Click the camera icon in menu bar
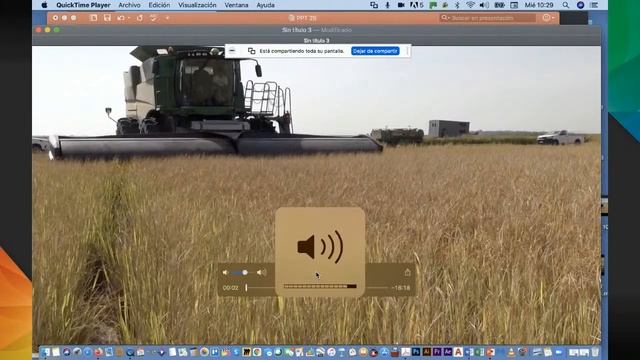The height and width of the screenshot is (360, 640). 401,5
